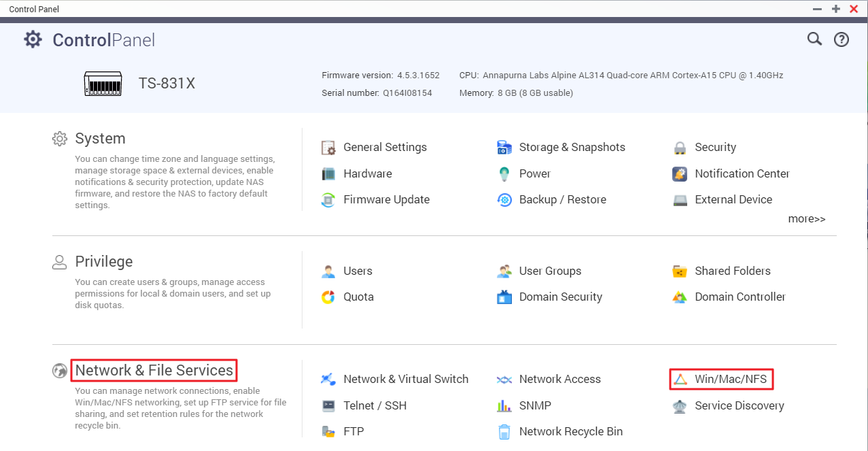Open the Network Recycle Bin icon

504,432
